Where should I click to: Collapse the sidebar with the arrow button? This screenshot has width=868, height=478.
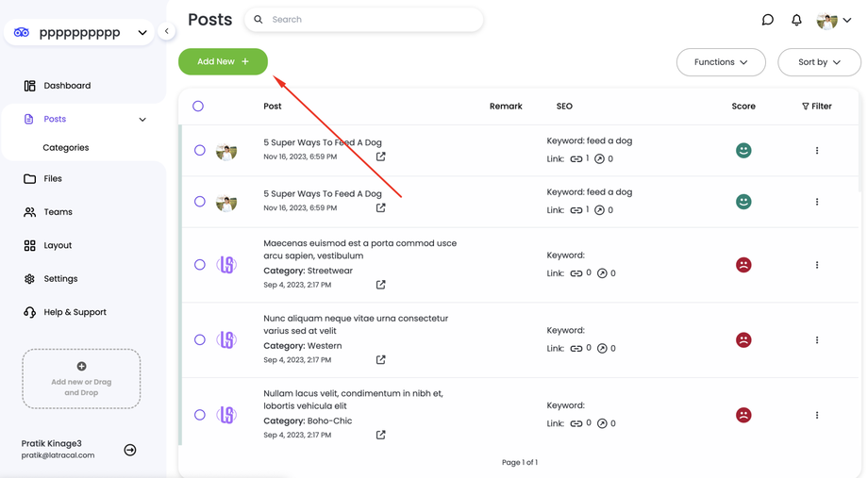(x=167, y=31)
